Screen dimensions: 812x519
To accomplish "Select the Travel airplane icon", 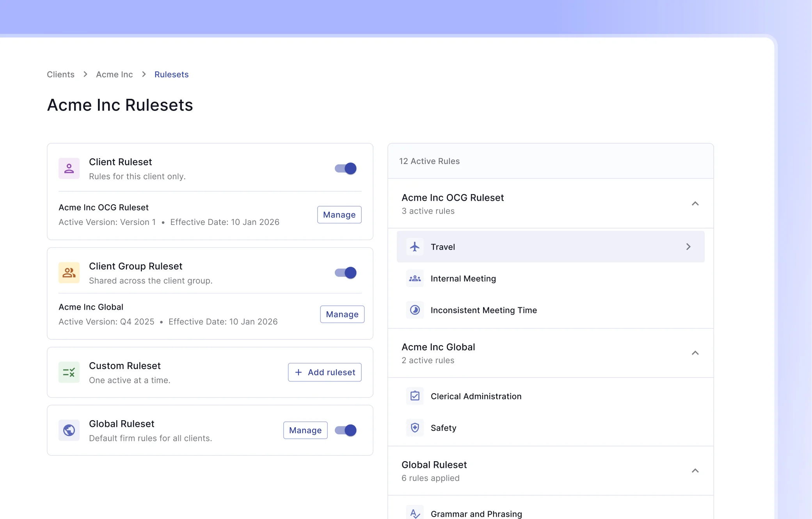I will click(415, 246).
